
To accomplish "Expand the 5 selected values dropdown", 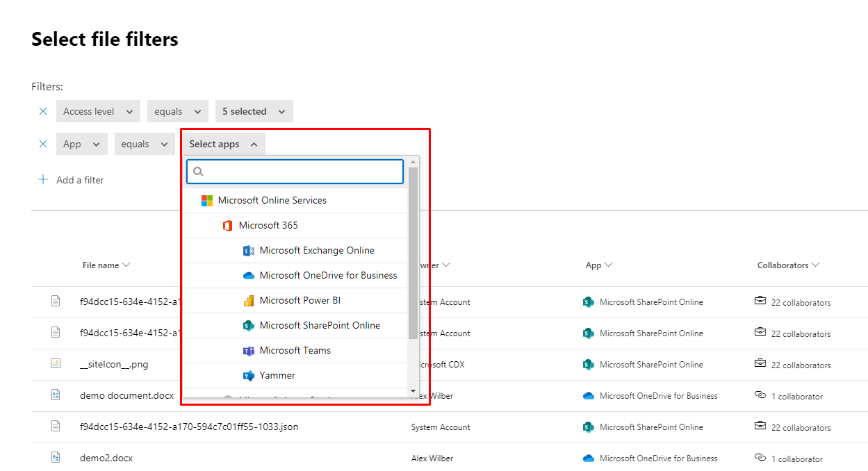I will (x=254, y=111).
